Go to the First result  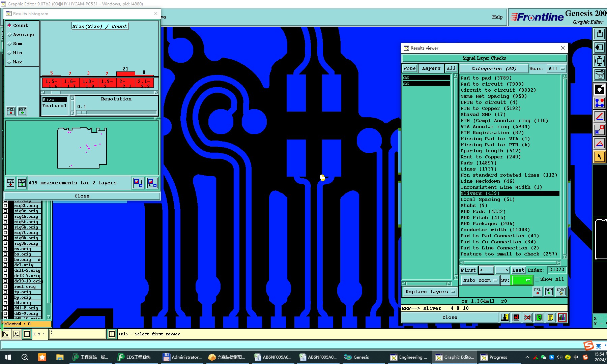(468, 270)
